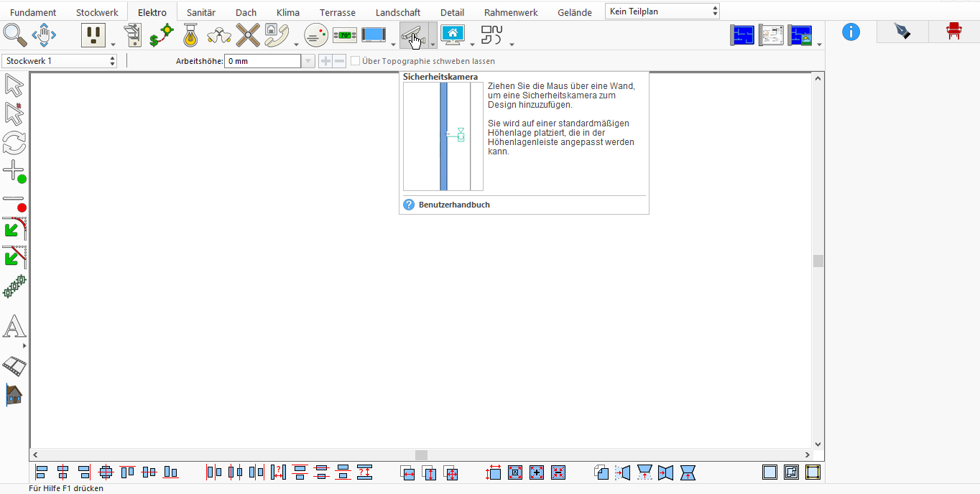Expand the Arbeitshöhe dropdown arrow
Screen dimensions: 980x494
308,61
